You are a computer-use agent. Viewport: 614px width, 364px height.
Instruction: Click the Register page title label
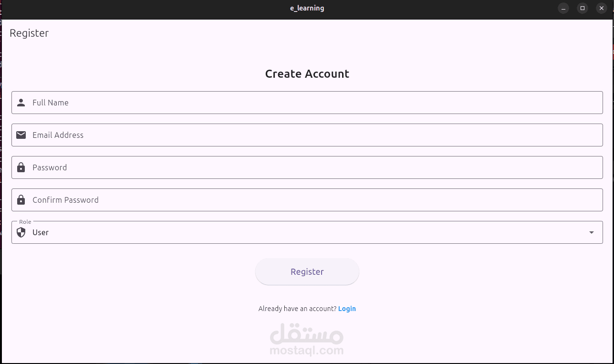tap(29, 33)
